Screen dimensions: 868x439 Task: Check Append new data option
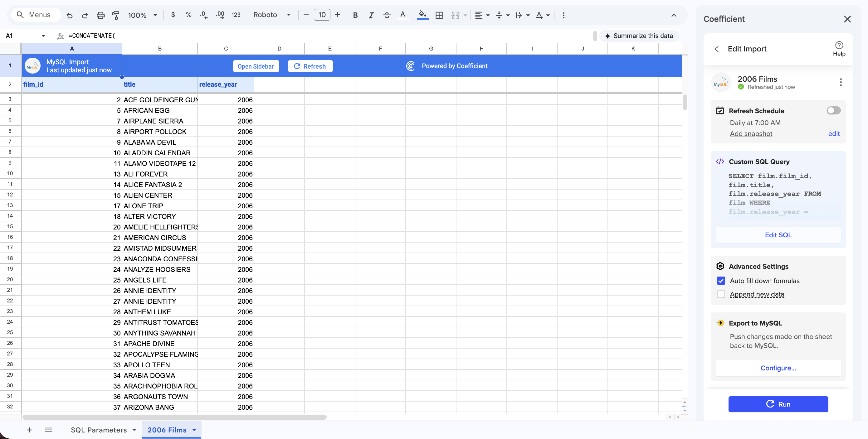(721, 294)
